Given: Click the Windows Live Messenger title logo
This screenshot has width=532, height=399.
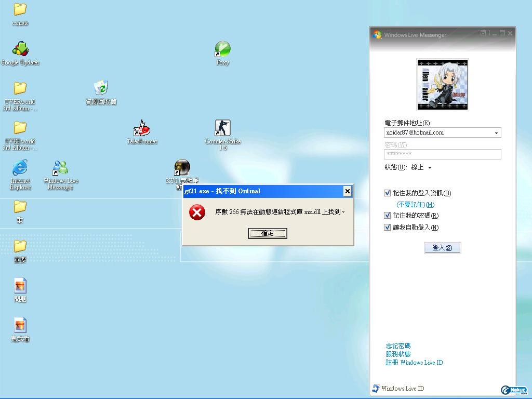Looking at the screenshot, I should pyautogui.click(x=377, y=35).
